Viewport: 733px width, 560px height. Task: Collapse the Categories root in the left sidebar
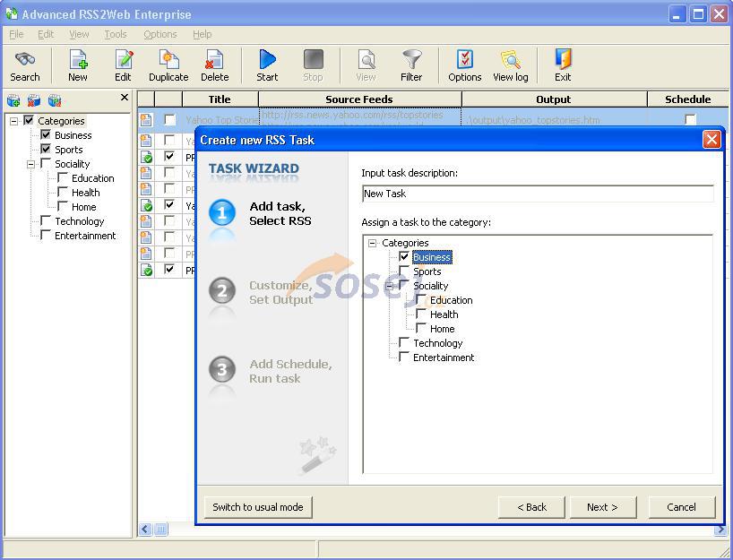tap(14, 121)
